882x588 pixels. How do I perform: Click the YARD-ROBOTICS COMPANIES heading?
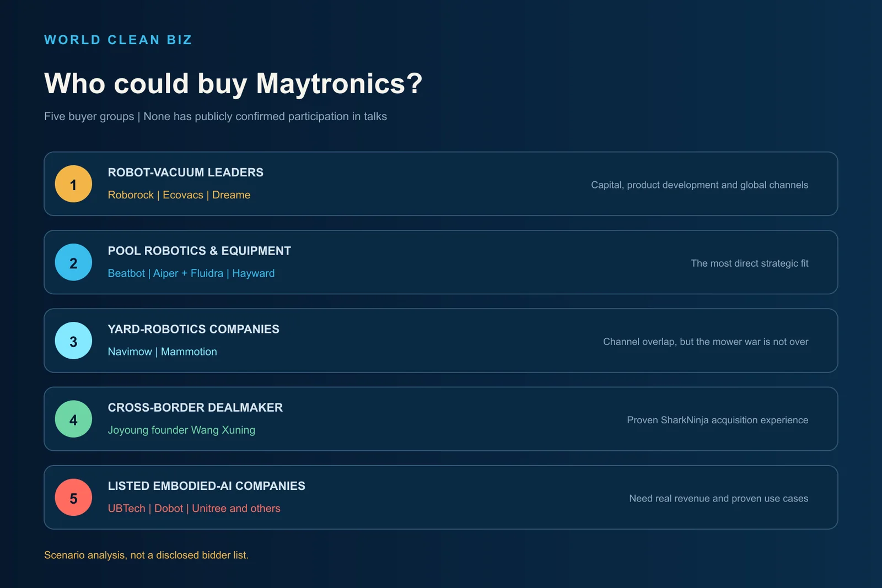(x=193, y=329)
